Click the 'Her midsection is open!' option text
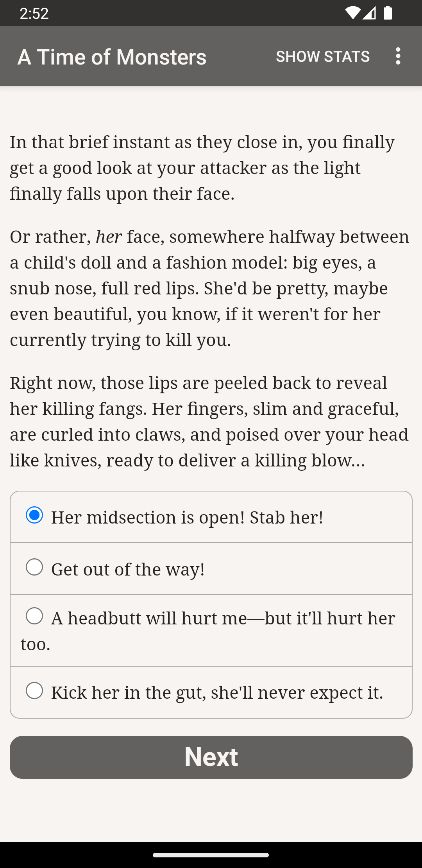Image resolution: width=422 pixels, height=868 pixels. [x=187, y=517]
